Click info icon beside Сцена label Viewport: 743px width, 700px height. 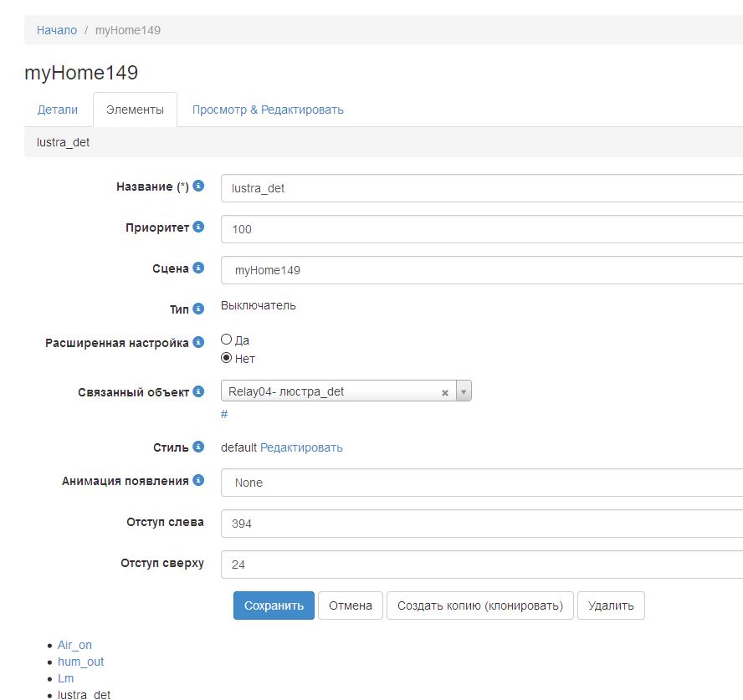tap(198, 268)
